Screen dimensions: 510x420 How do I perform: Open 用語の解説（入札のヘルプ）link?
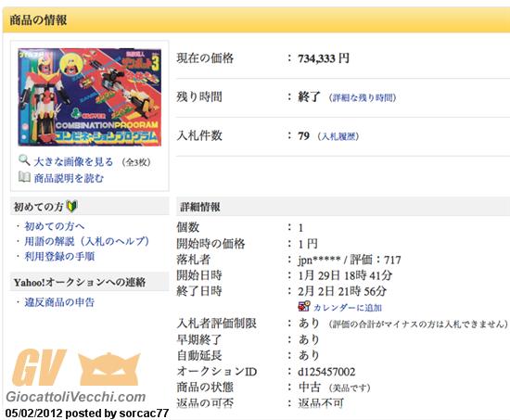click(x=87, y=241)
